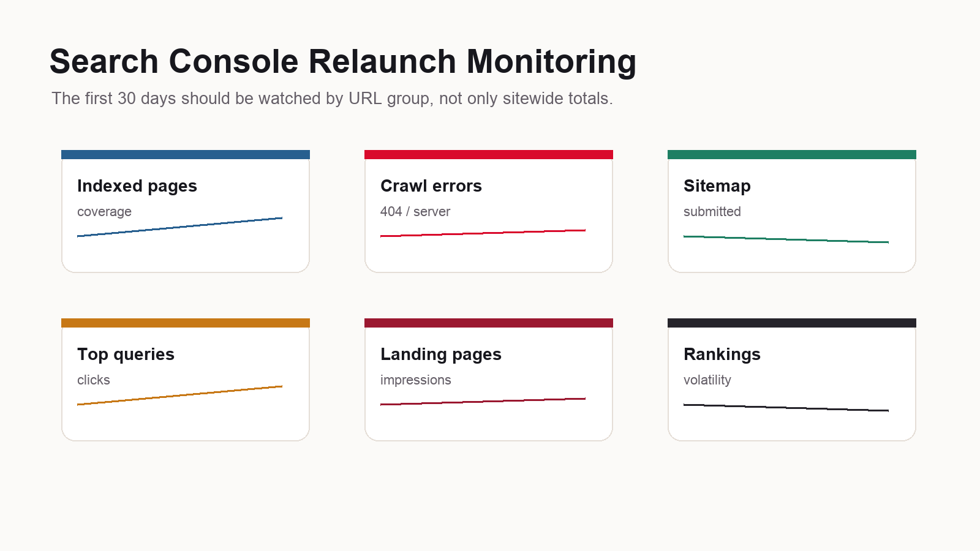
Task: Click the Crawl errors red trend line
Action: pos(483,233)
